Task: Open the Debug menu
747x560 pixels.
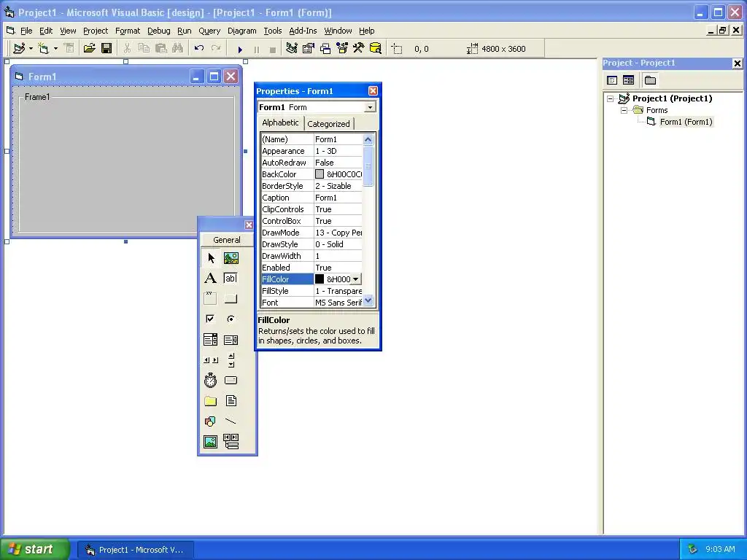Action: [158, 31]
